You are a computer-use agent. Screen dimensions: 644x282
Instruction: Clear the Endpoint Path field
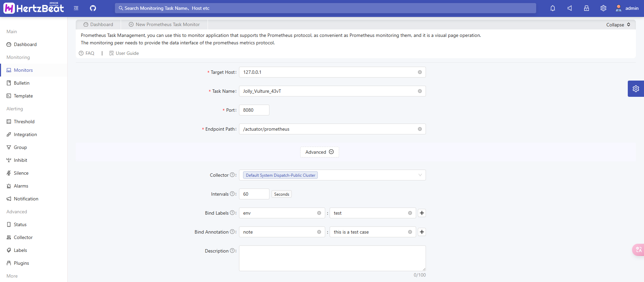click(x=420, y=129)
